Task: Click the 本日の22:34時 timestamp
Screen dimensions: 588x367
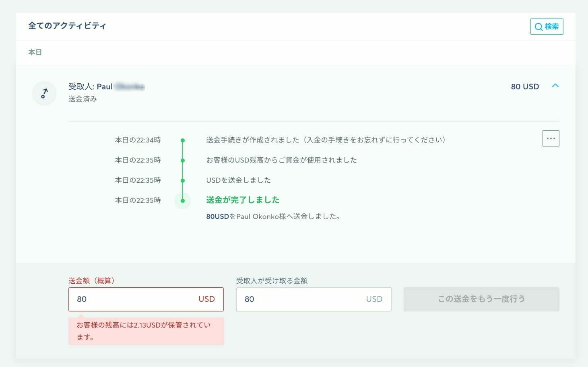Action: 138,140
